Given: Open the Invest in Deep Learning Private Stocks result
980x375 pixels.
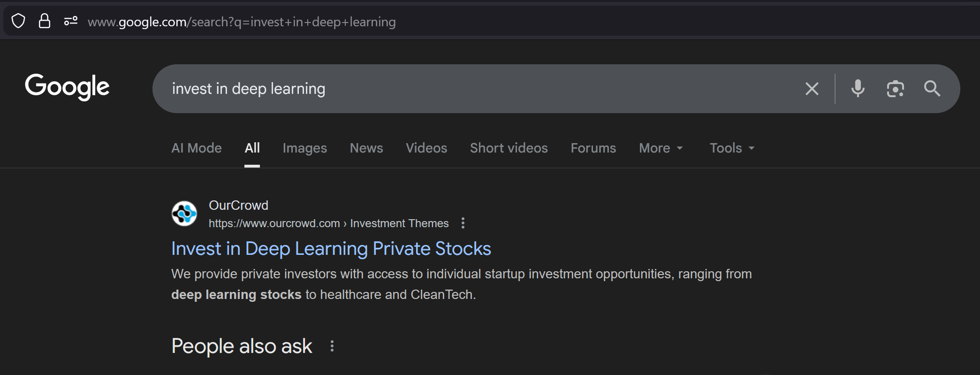Looking at the screenshot, I should (331, 248).
